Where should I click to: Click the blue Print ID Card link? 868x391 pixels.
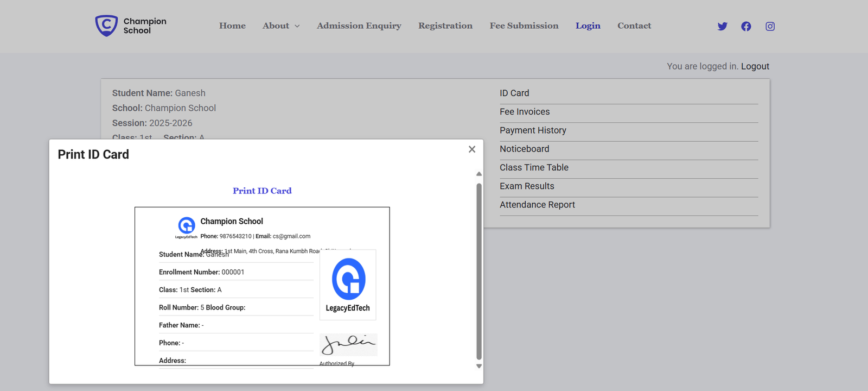coord(262,191)
